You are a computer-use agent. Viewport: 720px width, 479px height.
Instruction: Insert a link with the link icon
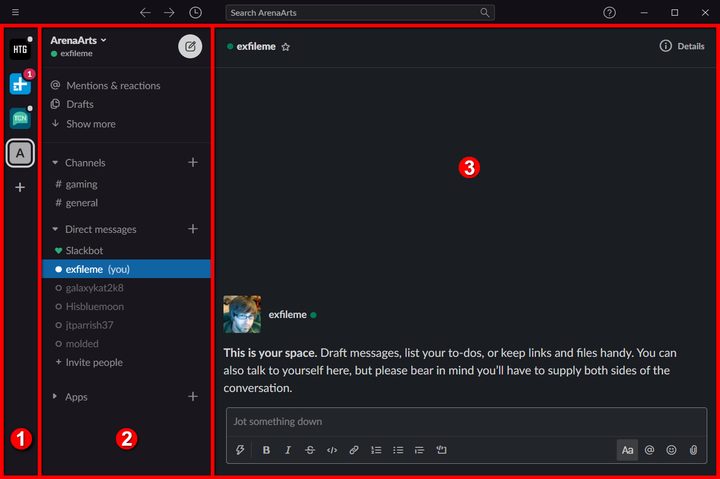[354, 450]
